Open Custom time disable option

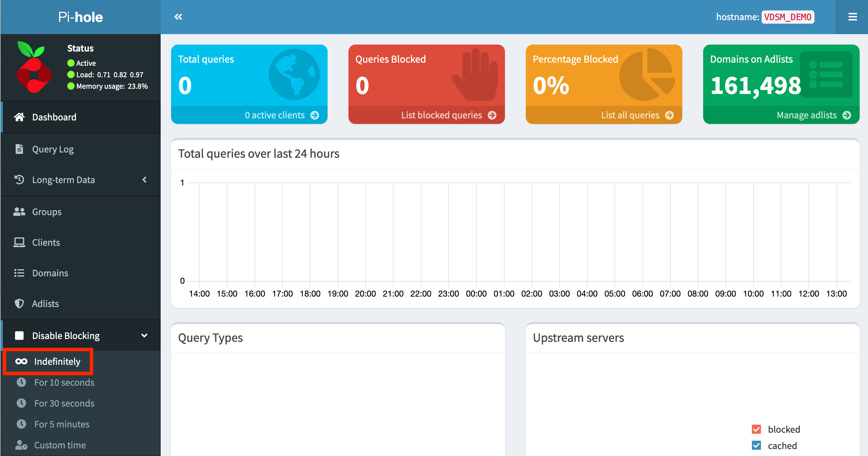(60, 445)
